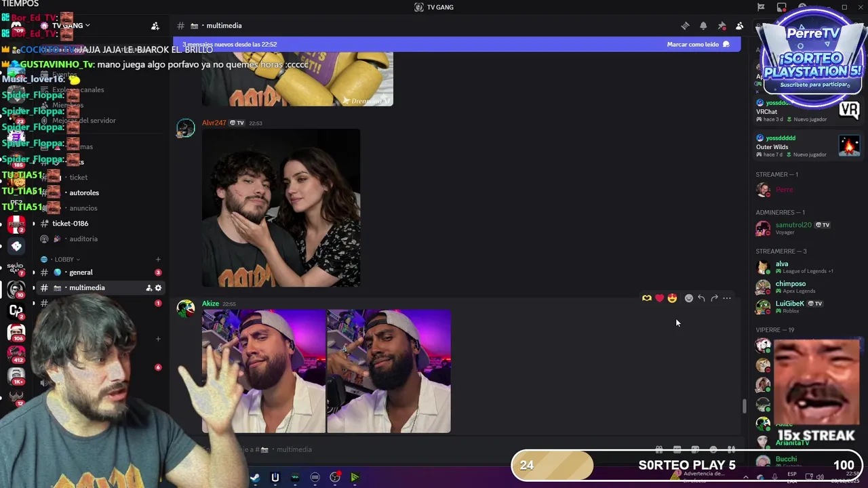Open Akize's left image attachment
This screenshot has height=488, width=868.
tap(264, 371)
